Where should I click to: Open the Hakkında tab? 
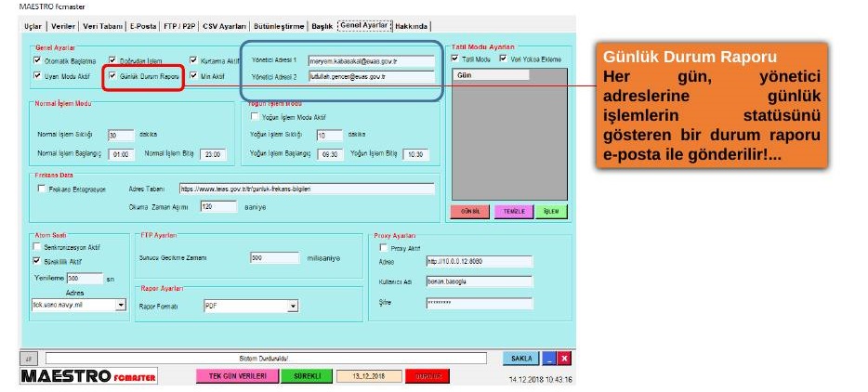[412, 26]
